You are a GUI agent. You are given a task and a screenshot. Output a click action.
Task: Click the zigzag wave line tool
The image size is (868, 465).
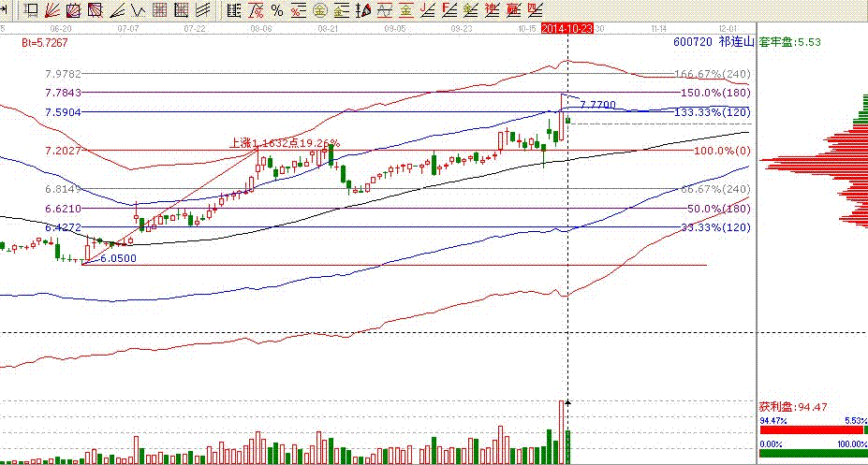tap(137, 10)
